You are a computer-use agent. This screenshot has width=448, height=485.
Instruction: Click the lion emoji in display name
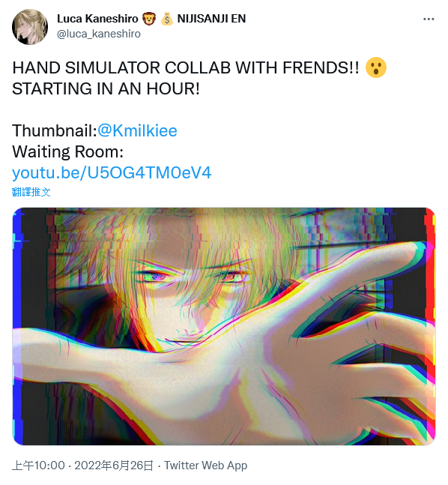click(x=149, y=19)
